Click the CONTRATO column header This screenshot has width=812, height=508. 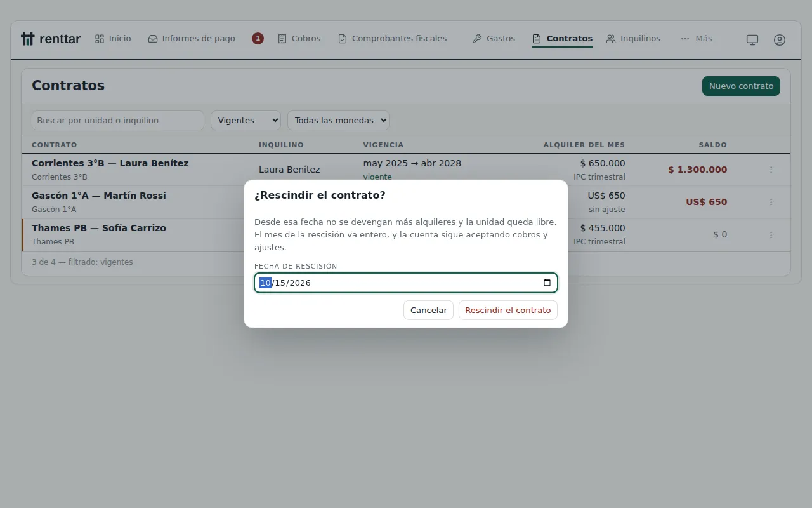[x=55, y=145]
